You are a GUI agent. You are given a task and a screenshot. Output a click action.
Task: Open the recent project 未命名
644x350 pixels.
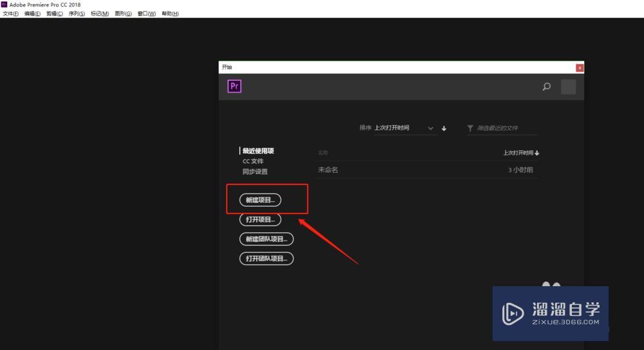coord(328,170)
